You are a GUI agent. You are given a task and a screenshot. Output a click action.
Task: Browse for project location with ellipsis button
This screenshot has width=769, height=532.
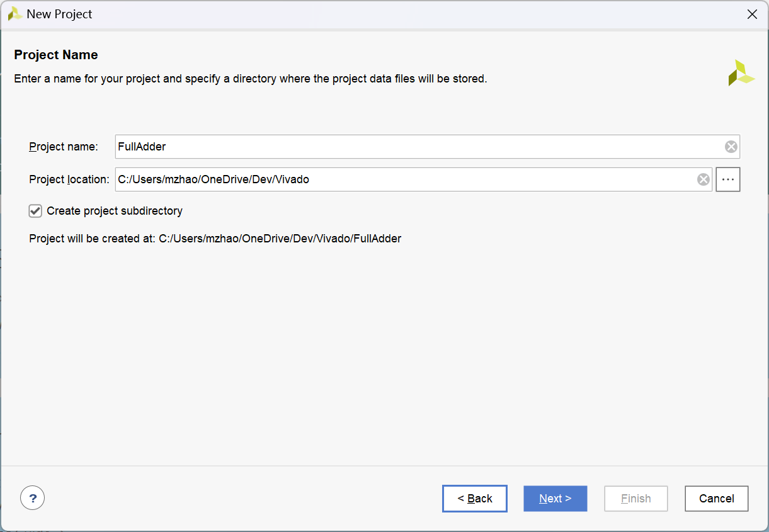click(728, 179)
